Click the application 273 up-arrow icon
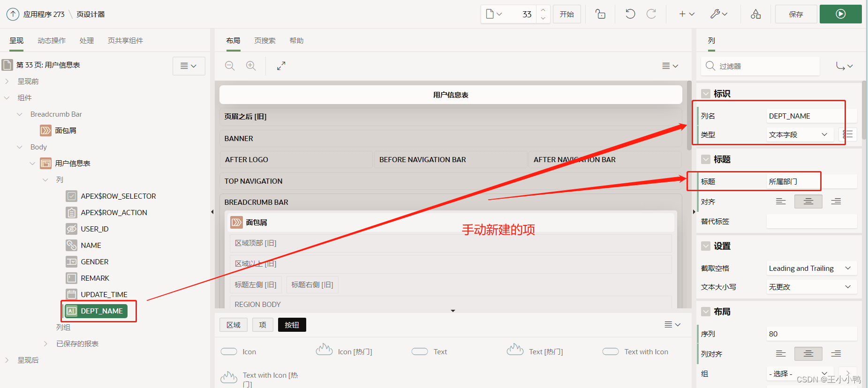The width and height of the screenshot is (868, 388). click(13, 14)
